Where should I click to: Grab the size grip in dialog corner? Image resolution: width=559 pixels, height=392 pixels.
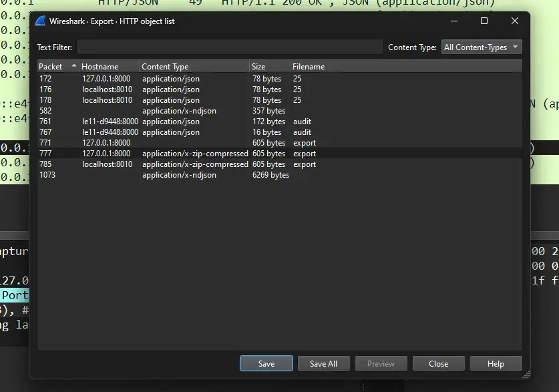tap(526, 374)
